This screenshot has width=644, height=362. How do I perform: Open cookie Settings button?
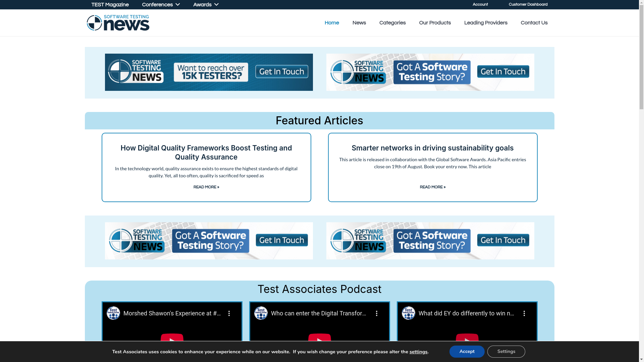coord(506,352)
